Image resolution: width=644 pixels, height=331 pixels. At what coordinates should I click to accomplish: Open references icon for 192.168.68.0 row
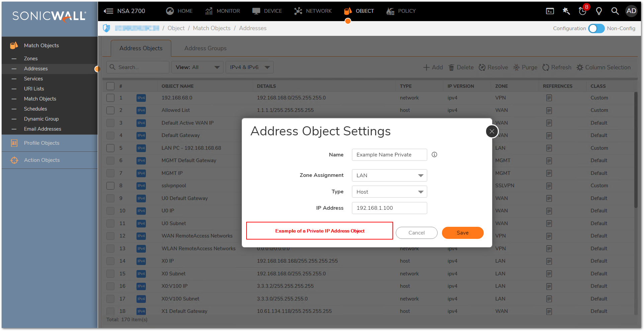pyautogui.click(x=549, y=98)
